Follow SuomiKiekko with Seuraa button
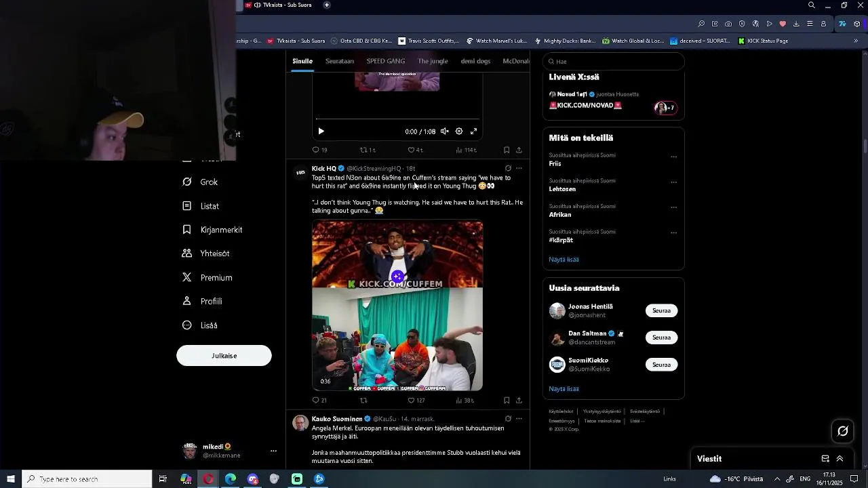This screenshot has height=488, width=868. (661, 365)
